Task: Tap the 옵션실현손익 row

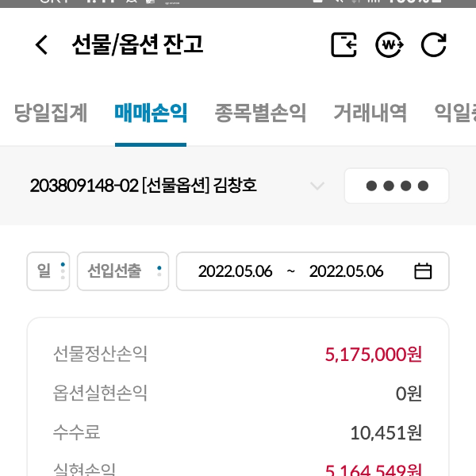Action: click(238, 393)
